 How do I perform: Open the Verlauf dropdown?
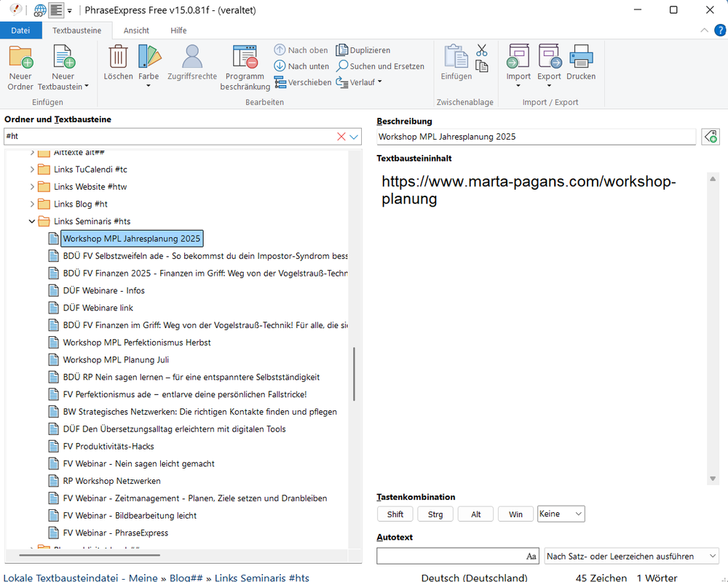click(x=359, y=82)
